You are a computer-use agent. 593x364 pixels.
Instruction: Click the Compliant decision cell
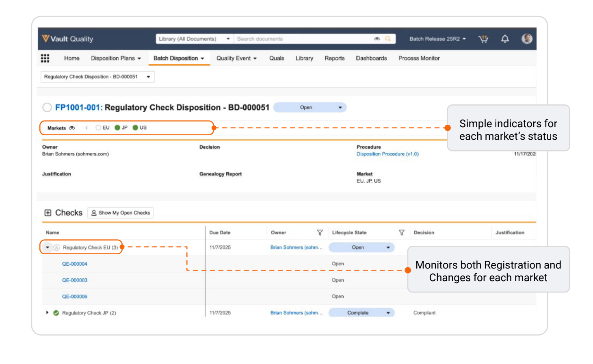click(x=424, y=313)
